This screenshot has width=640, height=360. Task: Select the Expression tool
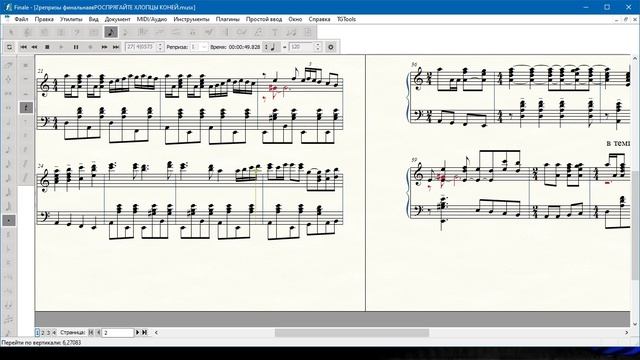click(209, 32)
